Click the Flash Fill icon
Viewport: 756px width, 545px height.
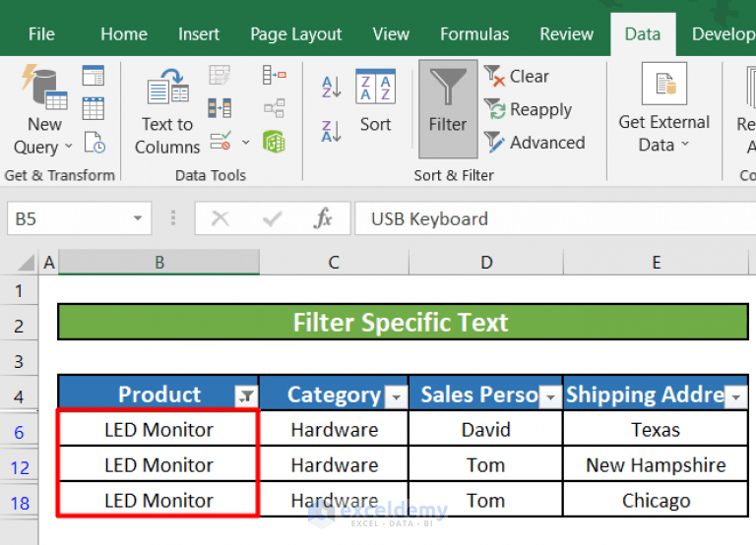220,76
